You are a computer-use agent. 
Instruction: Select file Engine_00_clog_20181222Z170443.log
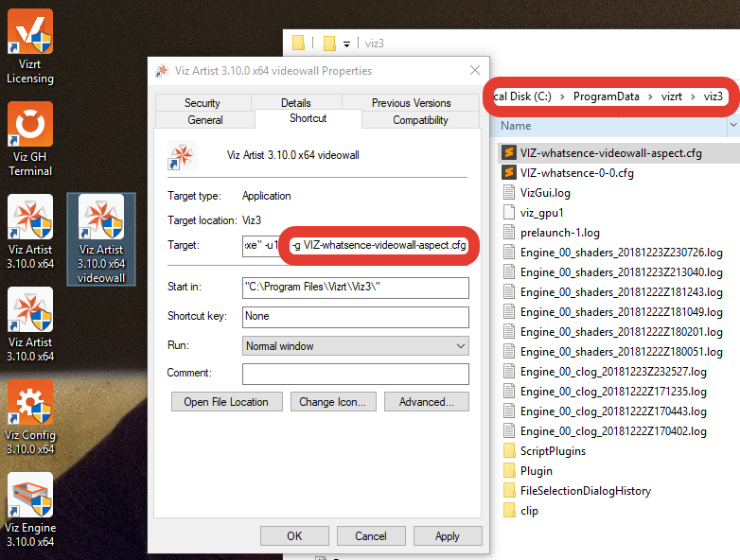(613, 411)
